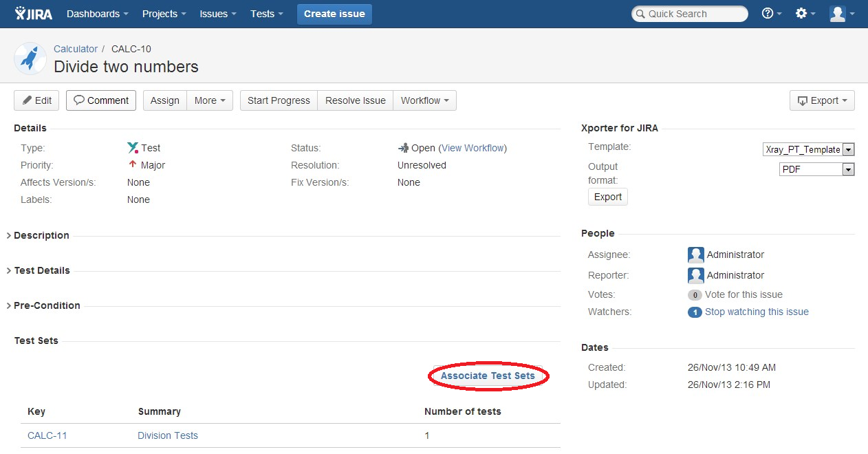
Task: Click the Affects Version/s None value
Action: pos(138,182)
